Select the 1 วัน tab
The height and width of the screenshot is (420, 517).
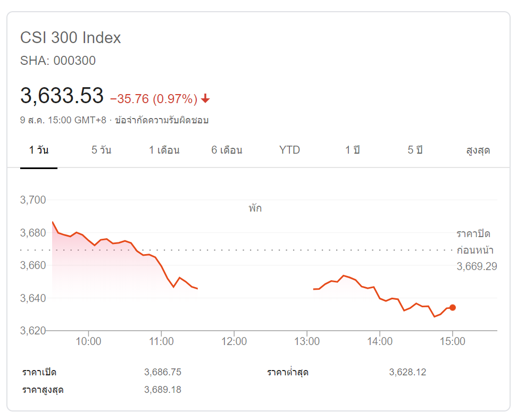point(39,150)
